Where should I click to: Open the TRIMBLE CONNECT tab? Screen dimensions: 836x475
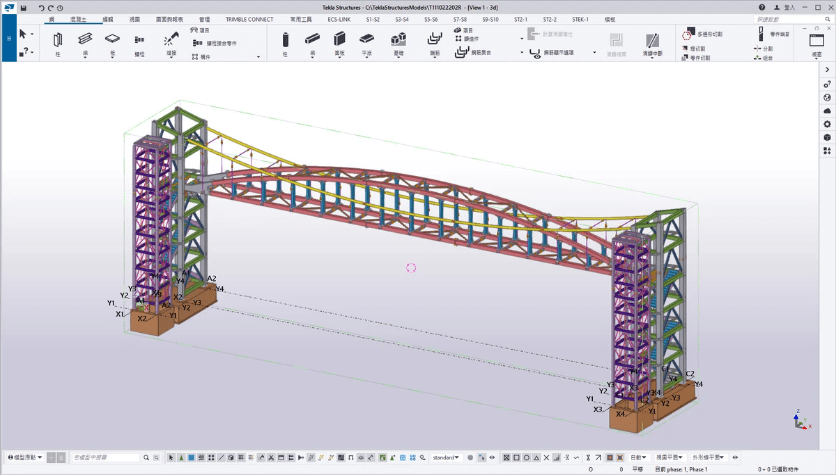tap(252, 19)
